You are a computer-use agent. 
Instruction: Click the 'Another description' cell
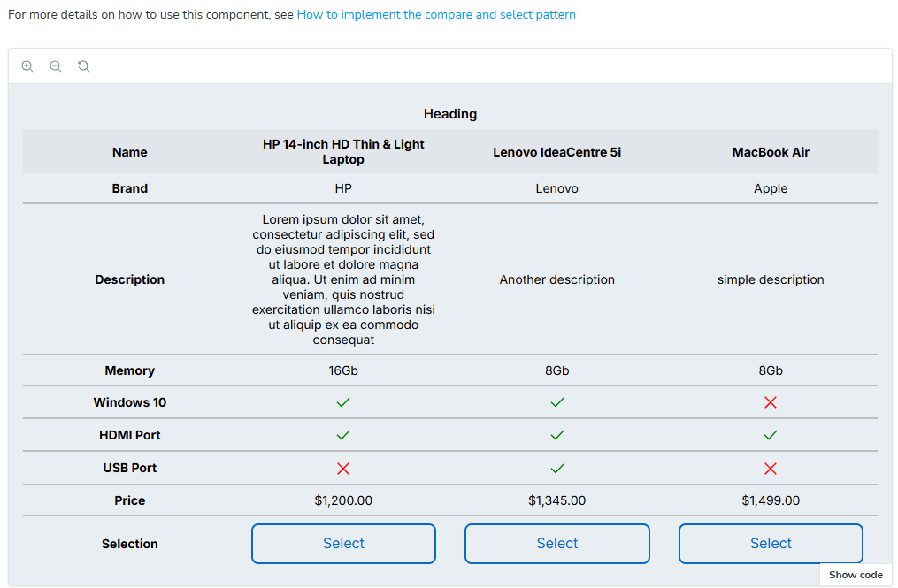556,279
